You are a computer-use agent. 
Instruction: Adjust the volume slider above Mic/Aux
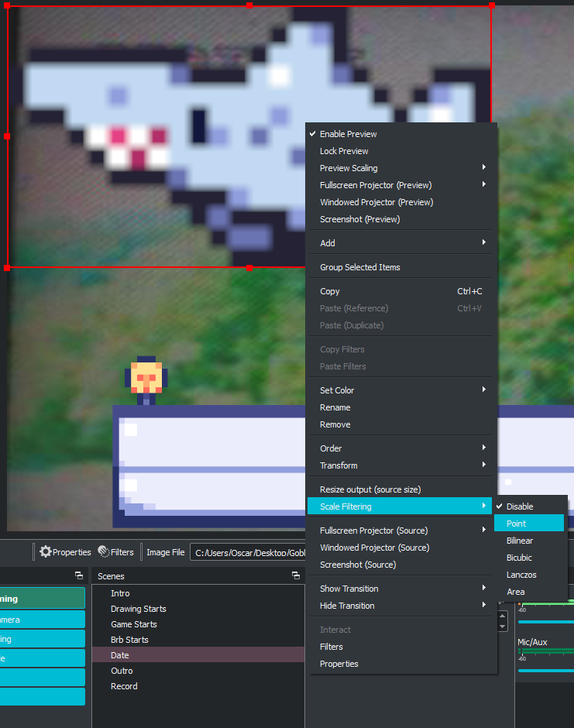545,622
